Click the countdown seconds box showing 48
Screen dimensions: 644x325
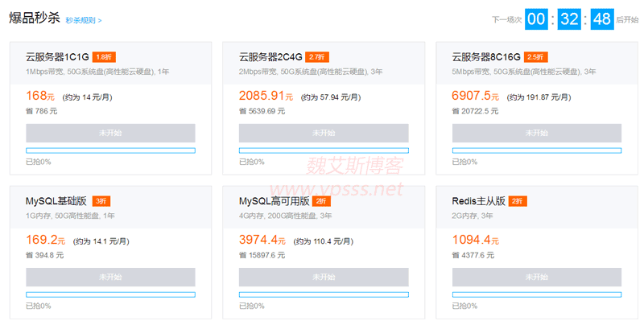click(x=602, y=19)
